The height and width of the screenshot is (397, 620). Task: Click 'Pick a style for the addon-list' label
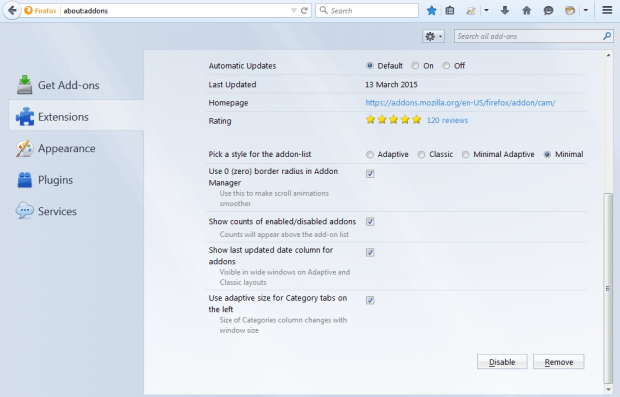(260, 154)
